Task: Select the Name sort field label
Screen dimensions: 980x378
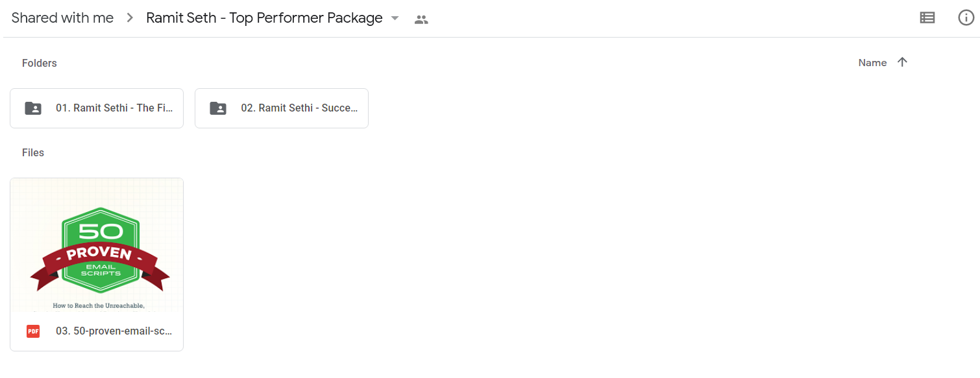Action: coord(872,63)
